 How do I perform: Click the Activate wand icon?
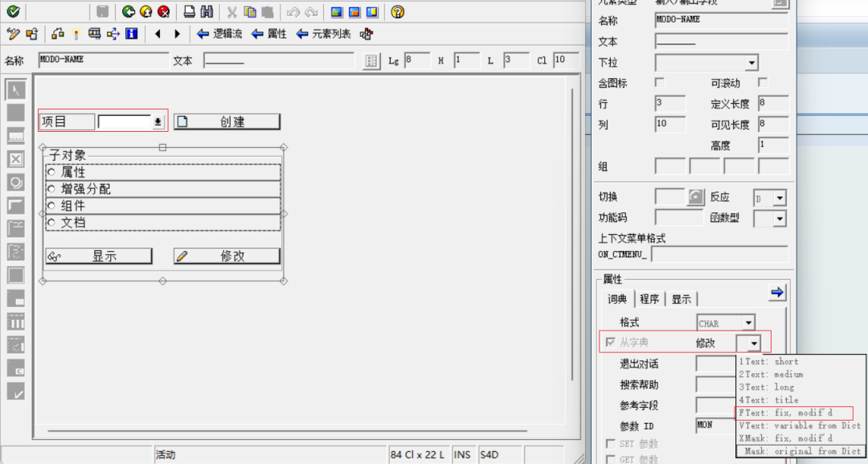76,34
